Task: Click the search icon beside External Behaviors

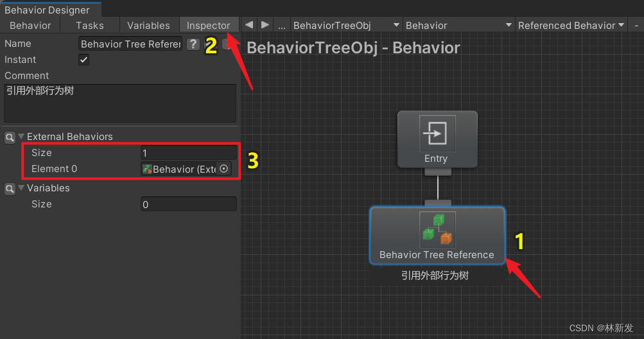Action: point(10,137)
